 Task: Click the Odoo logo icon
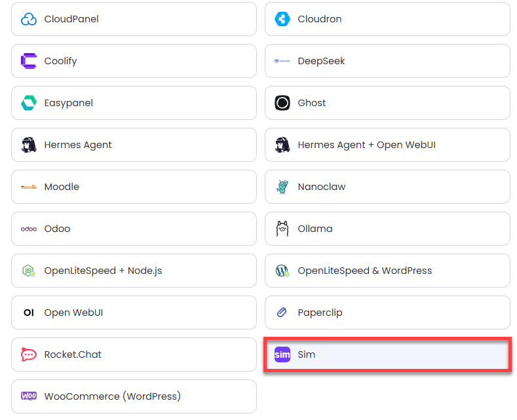pos(29,229)
